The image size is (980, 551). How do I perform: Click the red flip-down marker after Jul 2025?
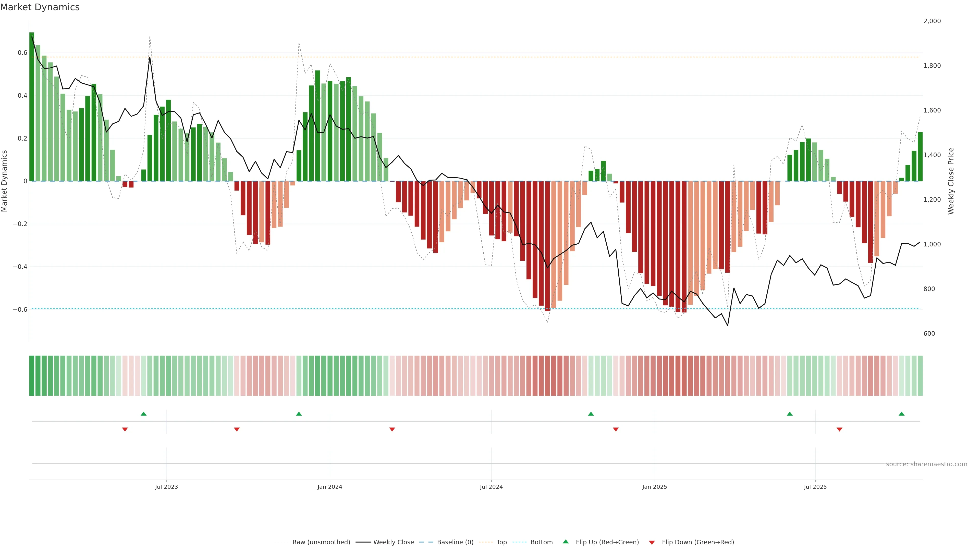pos(839,429)
